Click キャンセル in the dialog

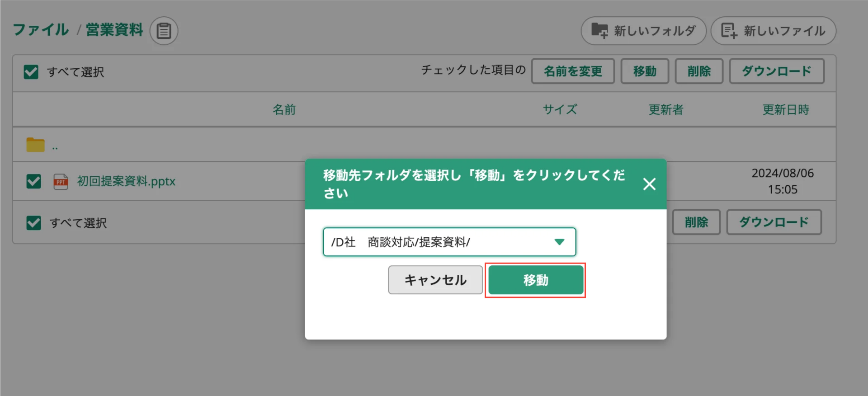[x=435, y=280]
